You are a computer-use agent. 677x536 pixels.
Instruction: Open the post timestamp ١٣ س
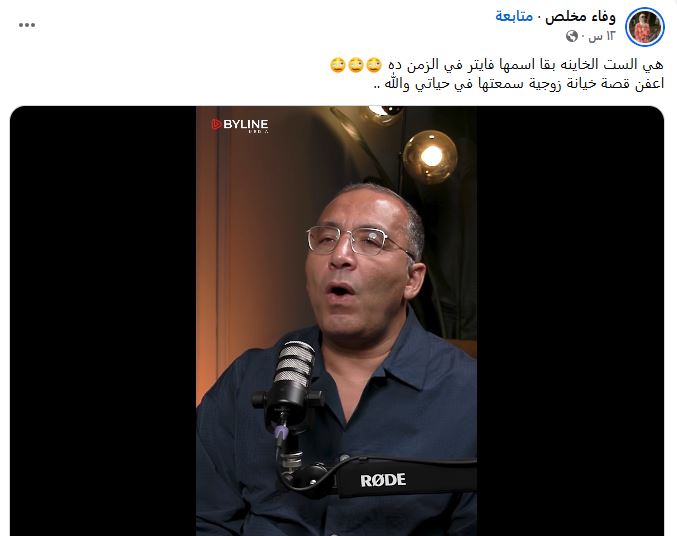pos(601,36)
